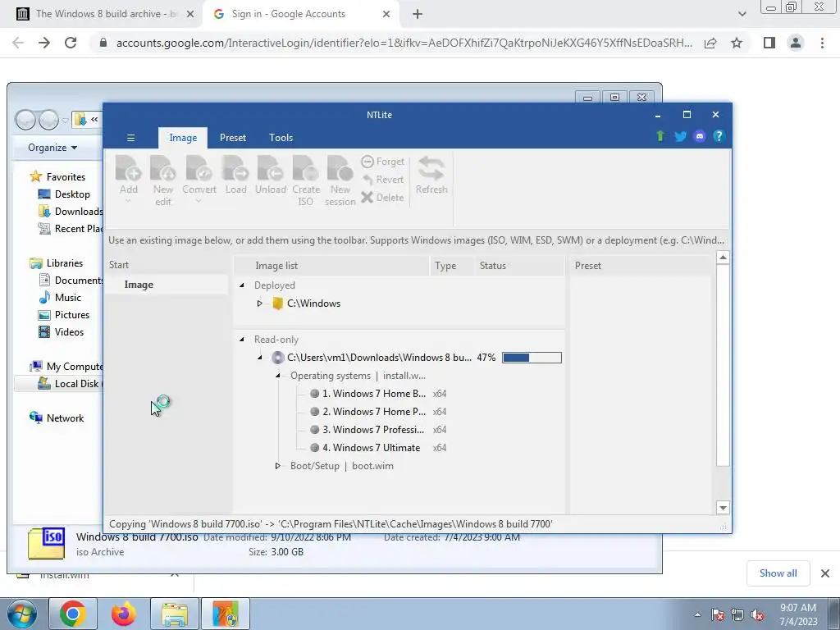Click the 47% copy progress bar

point(532,358)
